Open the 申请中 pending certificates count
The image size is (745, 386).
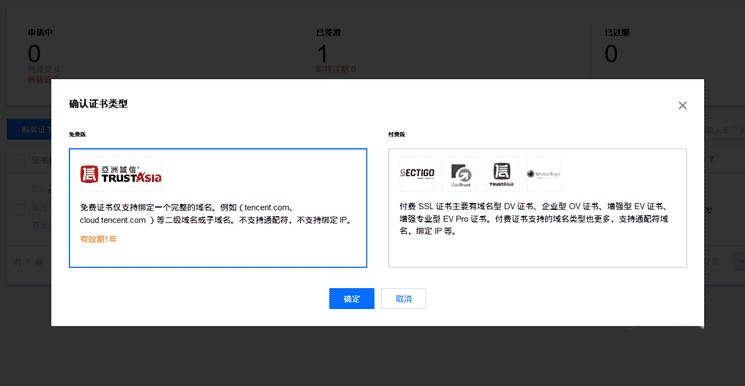[x=34, y=54]
